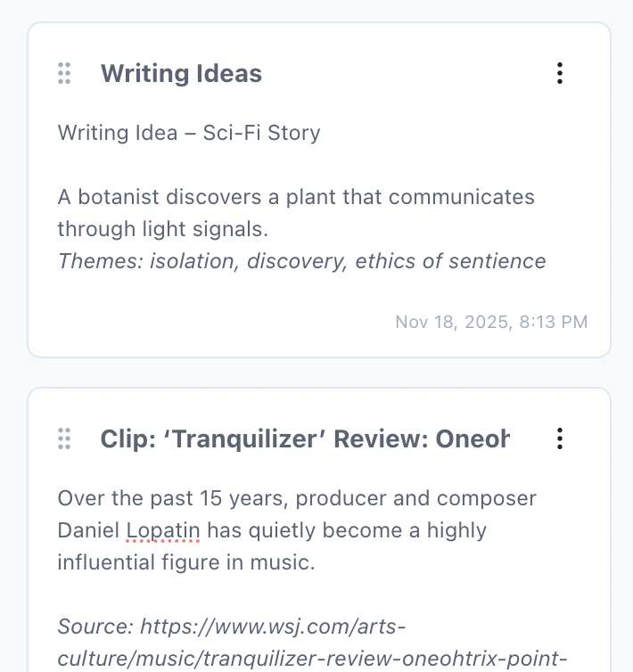Click the Nov 18, 2025 timestamp
The image size is (633, 672).
tap(491, 322)
